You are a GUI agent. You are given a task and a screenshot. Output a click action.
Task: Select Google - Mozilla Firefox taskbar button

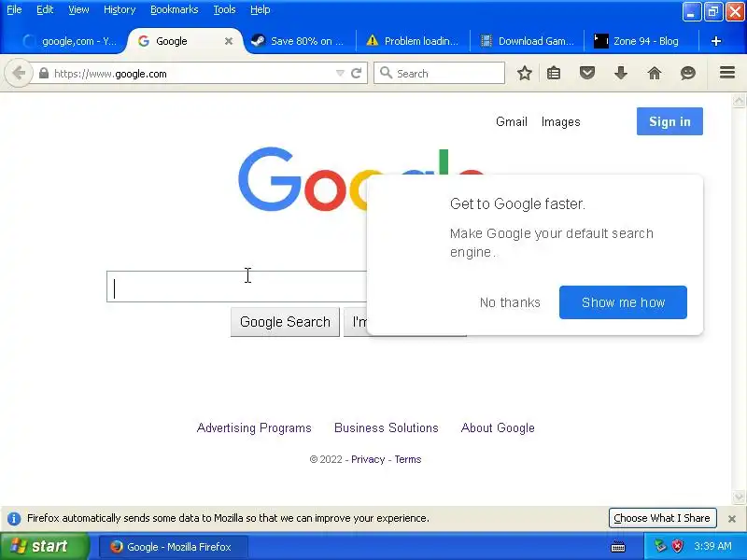pos(174,547)
